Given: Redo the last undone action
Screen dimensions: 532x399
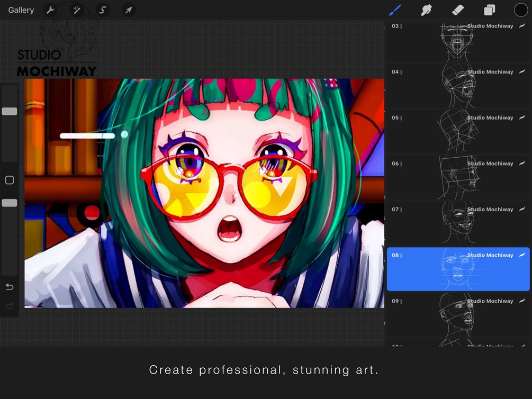Looking at the screenshot, I should (x=10, y=306).
